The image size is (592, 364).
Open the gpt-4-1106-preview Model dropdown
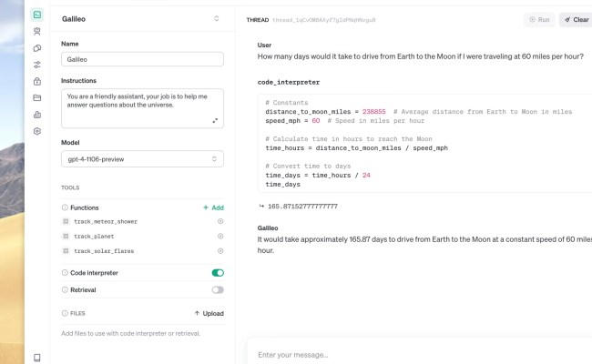[142, 159]
